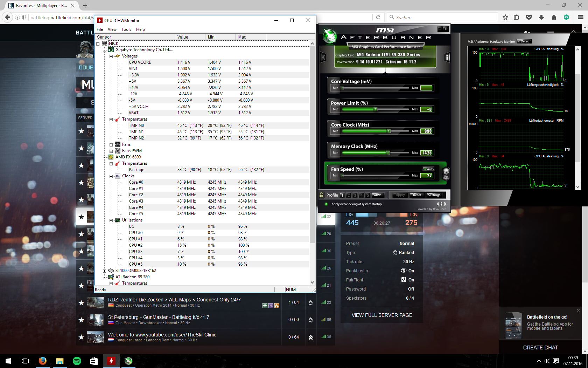
Task: Open the Firefox hamburger menu
Action: pos(580,17)
